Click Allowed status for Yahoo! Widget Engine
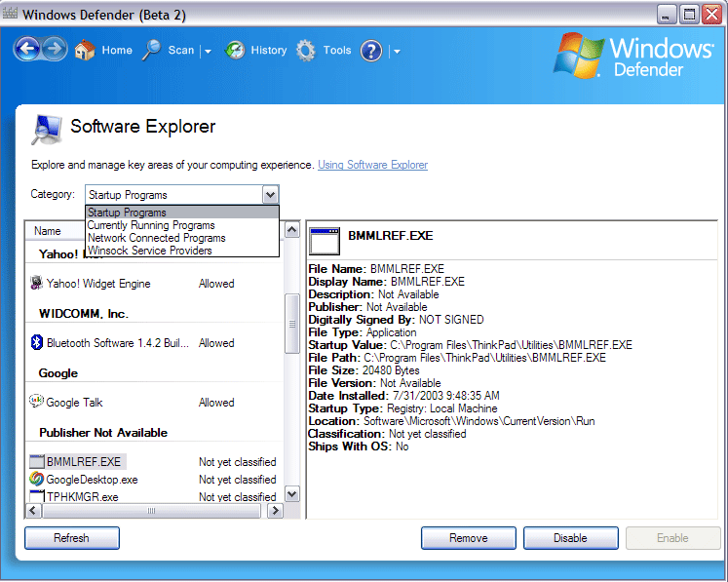The width and height of the screenshot is (728, 582). pyautogui.click(x=216, y=284)
